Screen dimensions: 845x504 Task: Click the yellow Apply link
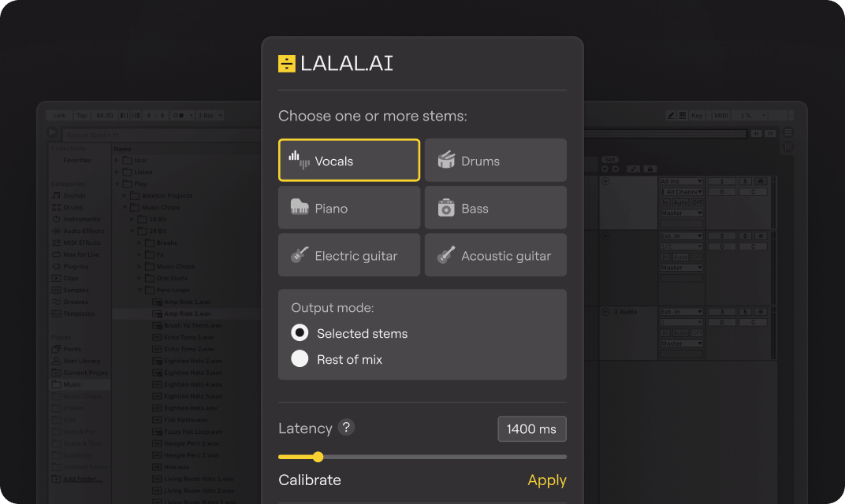click(x=546, y=480)
